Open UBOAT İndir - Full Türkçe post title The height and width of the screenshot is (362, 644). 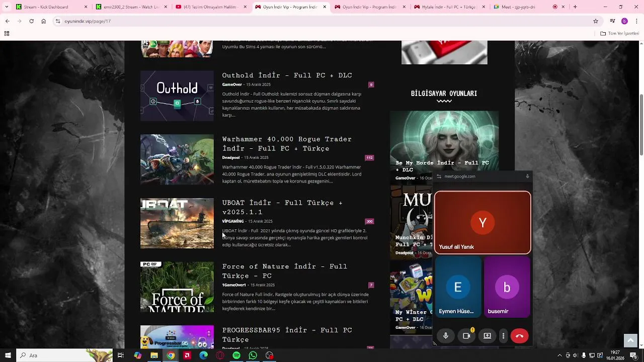tap(282, 207)
